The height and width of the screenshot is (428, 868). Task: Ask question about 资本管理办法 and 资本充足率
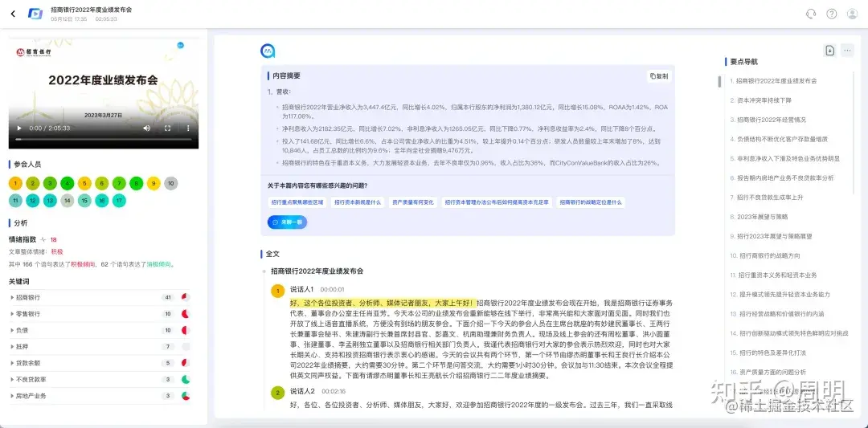point(497,202)
